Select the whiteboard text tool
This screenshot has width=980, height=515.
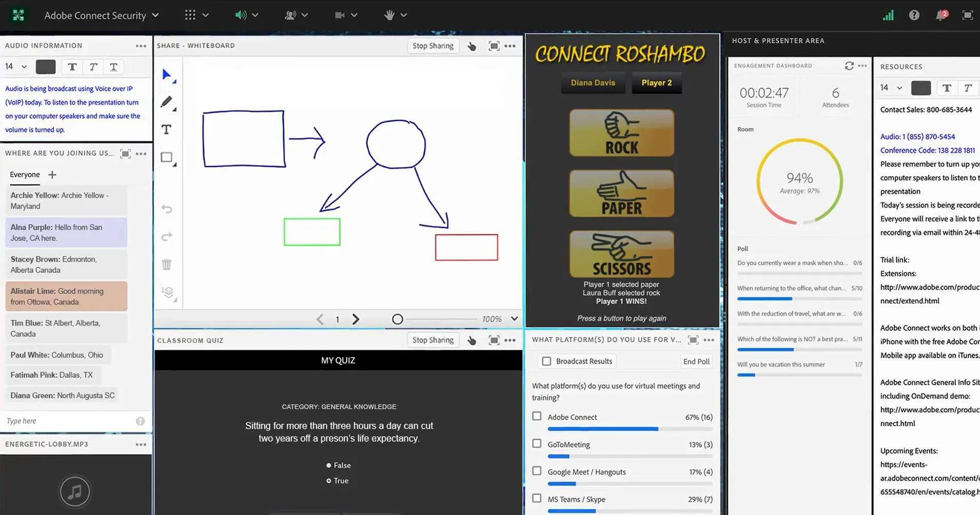[x=166, y=130]
